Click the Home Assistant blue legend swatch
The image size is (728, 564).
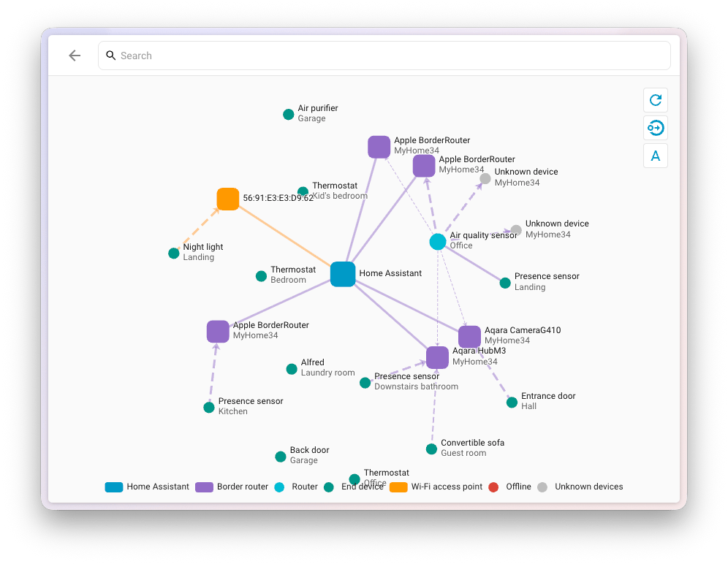tap(114, 487)
